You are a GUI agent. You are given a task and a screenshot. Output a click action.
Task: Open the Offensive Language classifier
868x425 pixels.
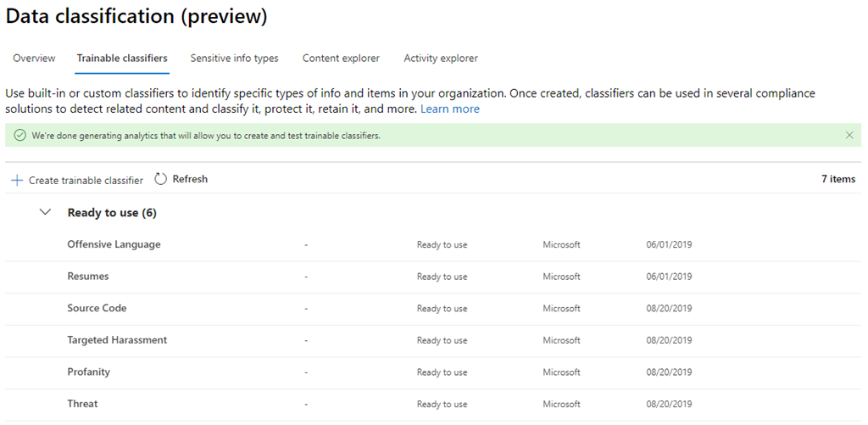pyautogui.click(x=114, y=244)
